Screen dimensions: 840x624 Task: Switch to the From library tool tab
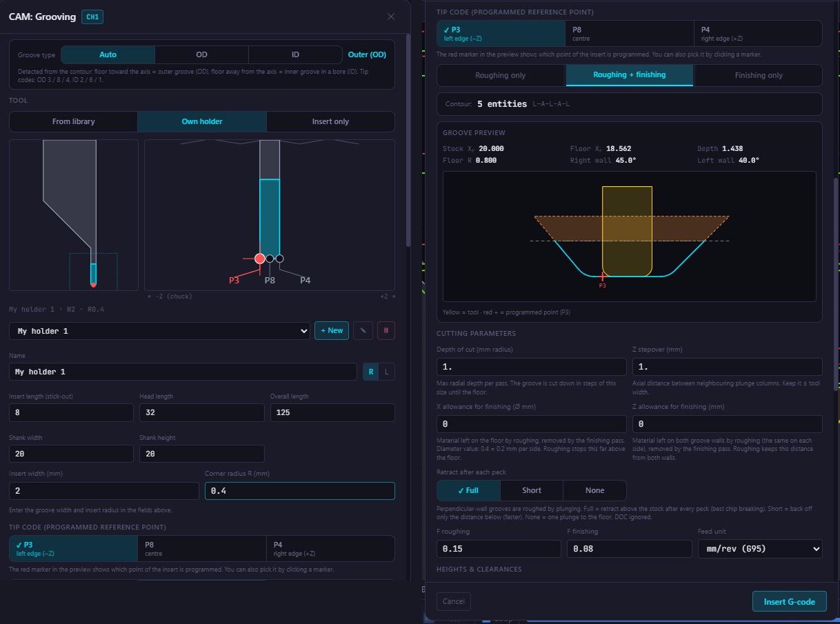click(x=74, y=121)
